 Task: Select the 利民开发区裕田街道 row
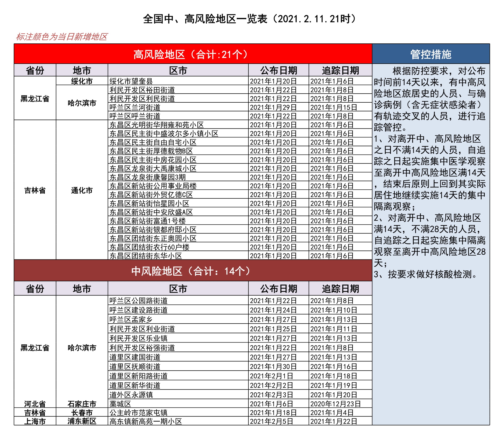click(x=142, y=90)
